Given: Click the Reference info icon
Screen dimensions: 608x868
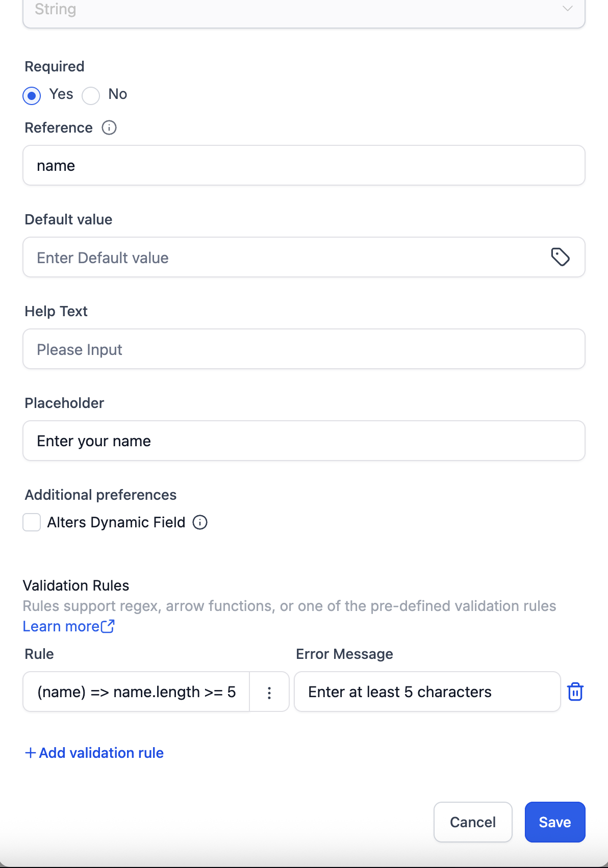Looking at the screenshot, I should (x=109, y=127).
